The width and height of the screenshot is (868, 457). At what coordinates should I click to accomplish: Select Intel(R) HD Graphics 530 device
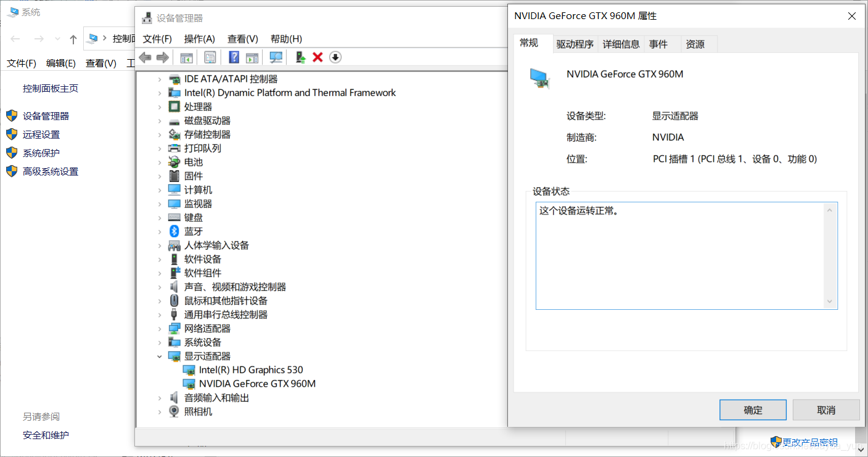tap(251, 370)
